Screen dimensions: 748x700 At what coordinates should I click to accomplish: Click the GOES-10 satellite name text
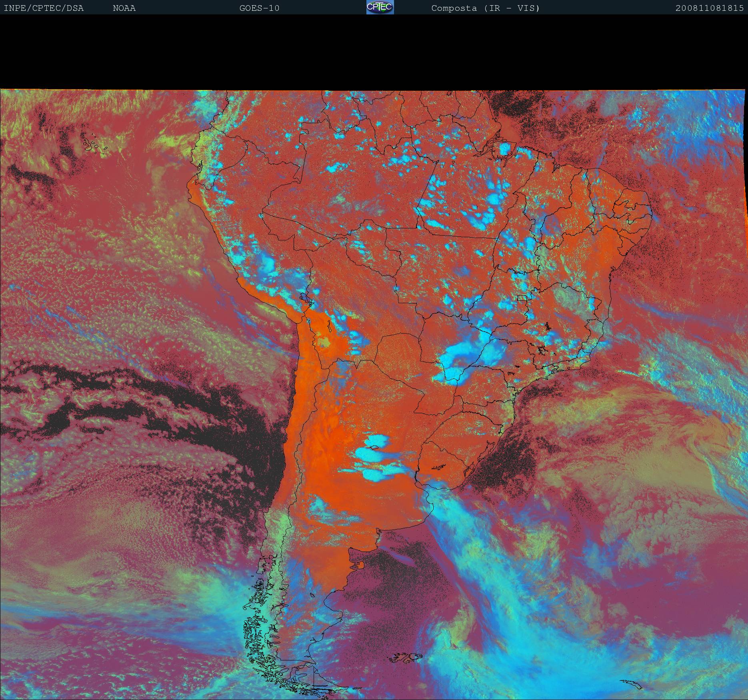tap(259, 8)
